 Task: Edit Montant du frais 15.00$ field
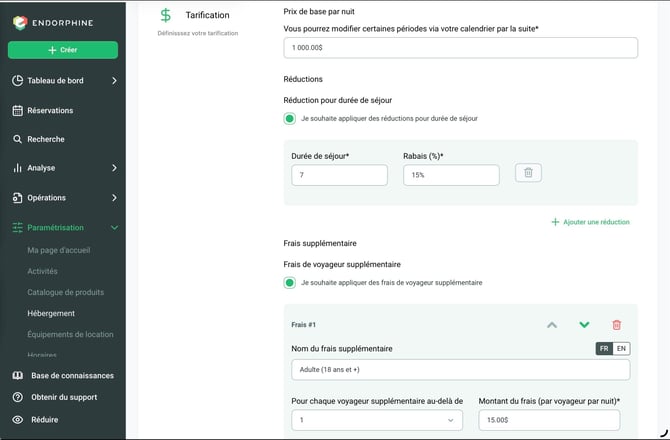point(549,420)
